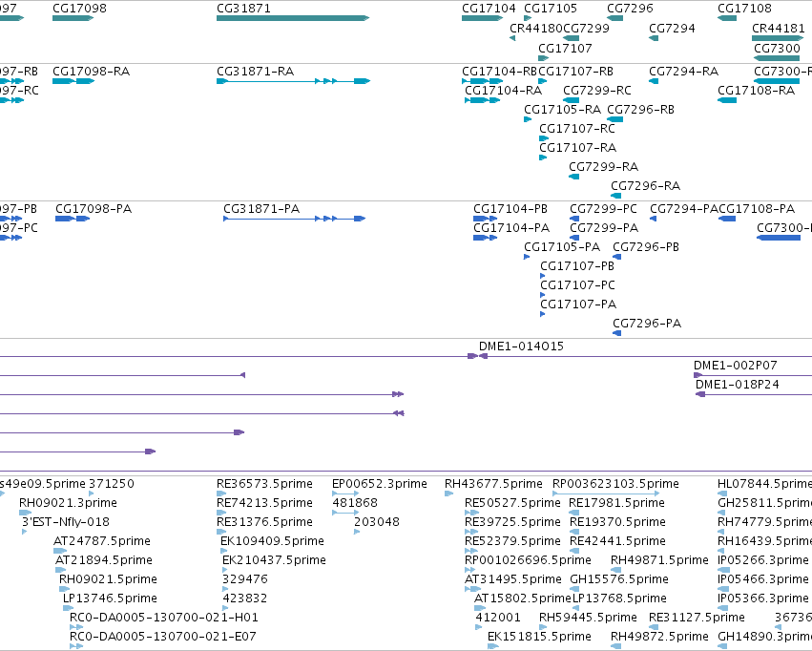This screenshot has height=651, width=812.
Task: Click the RE31127.5prime label
Action: 697,618
